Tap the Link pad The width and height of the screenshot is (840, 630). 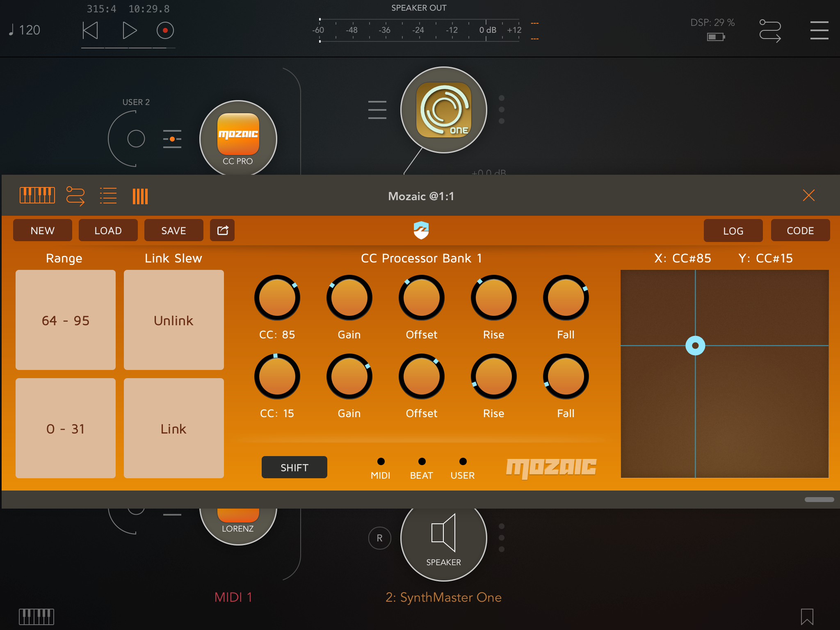click(x=174, y=428)
